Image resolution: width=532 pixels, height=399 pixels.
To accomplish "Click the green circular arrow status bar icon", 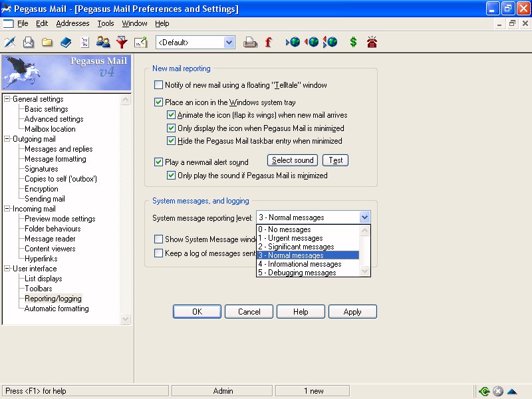I will (x=484, y=391).
